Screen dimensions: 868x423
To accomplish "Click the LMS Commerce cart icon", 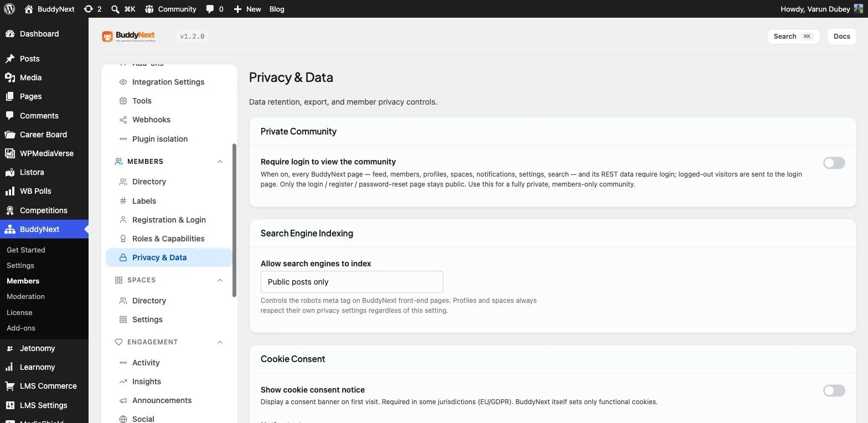I will 10,386.
